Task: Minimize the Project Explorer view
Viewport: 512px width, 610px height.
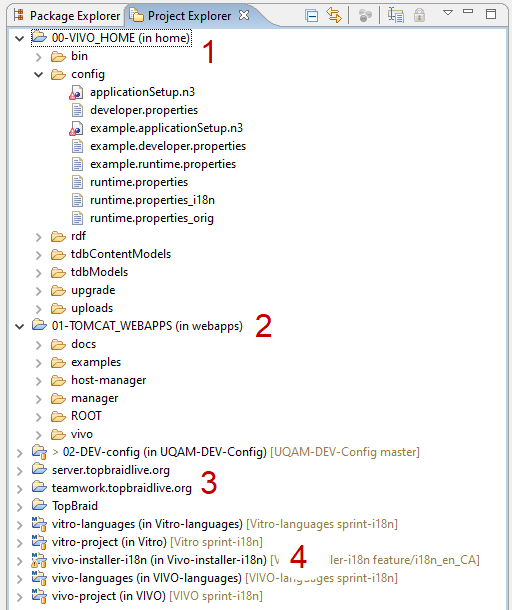Action: tap(468, 12)
